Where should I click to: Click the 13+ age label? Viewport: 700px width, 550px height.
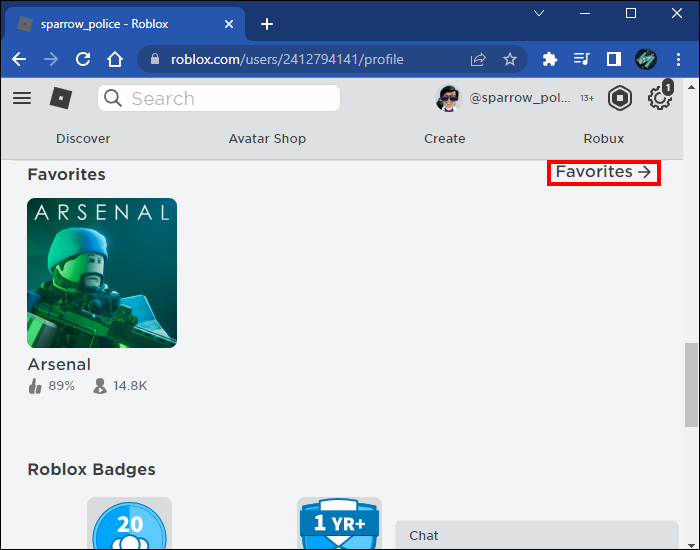pyautogui.click(x=587, y=98)
